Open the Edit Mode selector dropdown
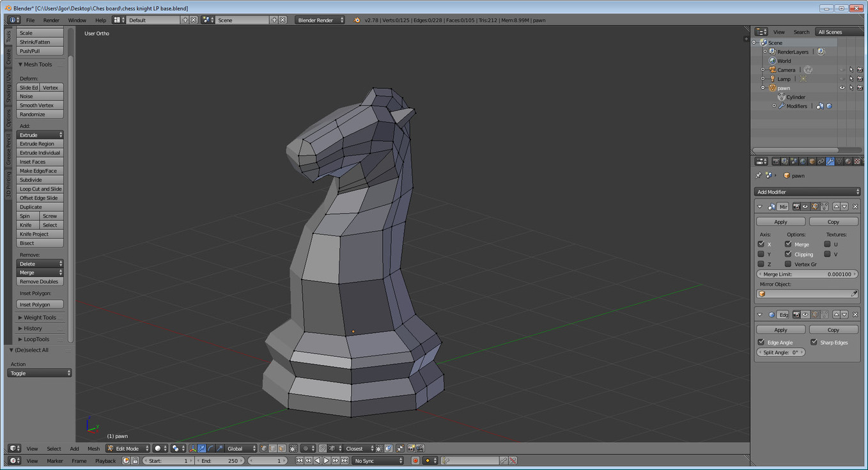The image size is (868, 470). tap(128, 448)
